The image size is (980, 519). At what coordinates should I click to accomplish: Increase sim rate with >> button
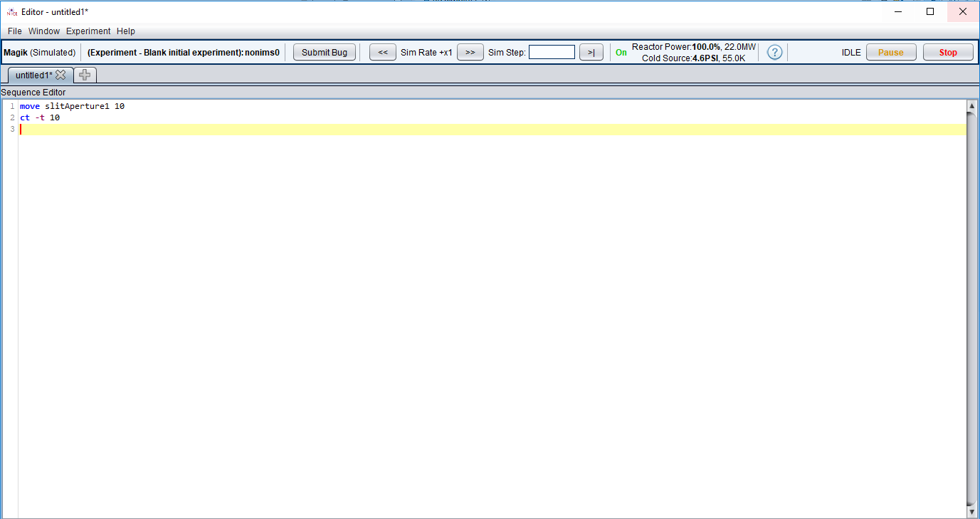pyautogui.click(x=470, y=53)
